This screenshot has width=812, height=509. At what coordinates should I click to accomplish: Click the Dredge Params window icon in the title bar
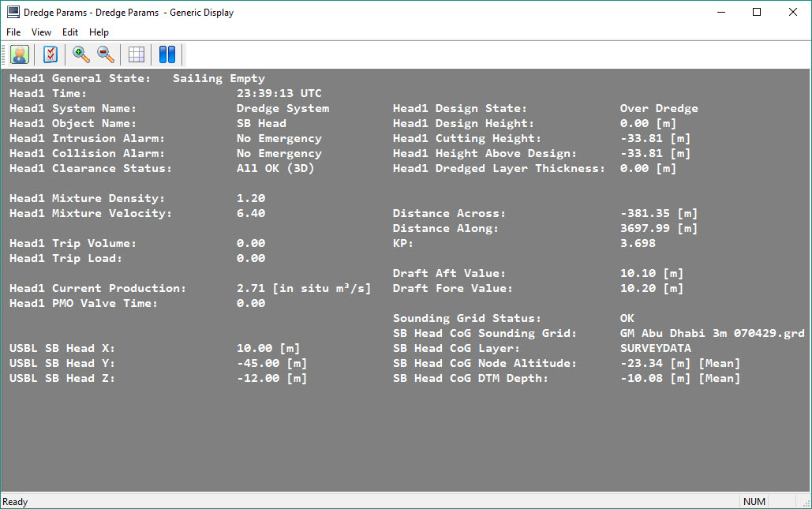(13, 12)
